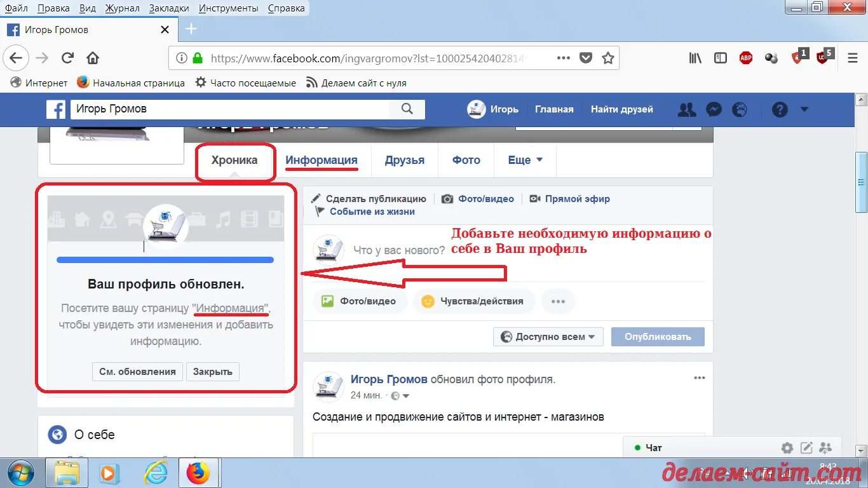Screen dimensions: 868x488
Task: Save page to Pocket icon
Action: coord(586,58)
